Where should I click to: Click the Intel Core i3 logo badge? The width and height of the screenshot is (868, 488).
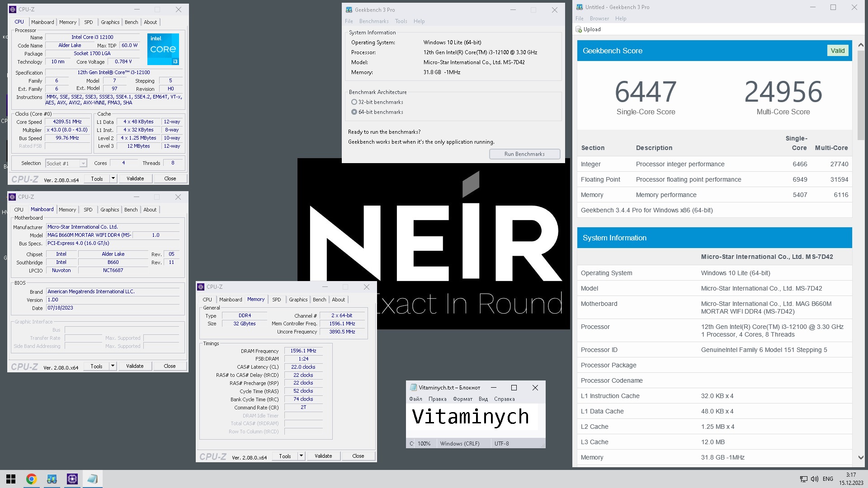[163, 49]
